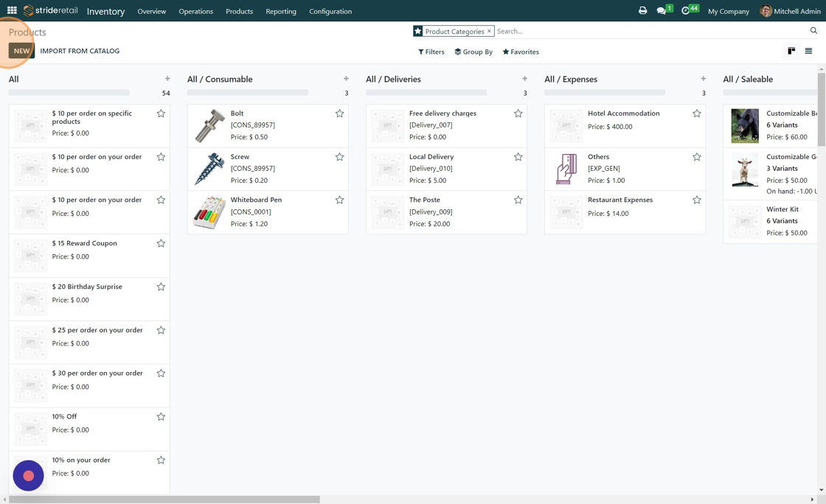The image size is (826, 504).
Task: Click the goat product image
Action: point(745,169)
